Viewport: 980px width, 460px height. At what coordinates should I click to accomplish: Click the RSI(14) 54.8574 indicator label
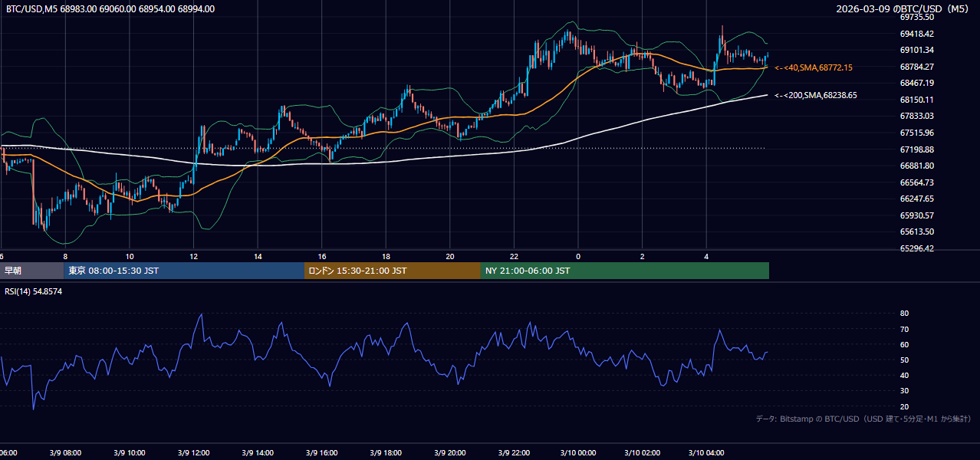tap(33, 291)
